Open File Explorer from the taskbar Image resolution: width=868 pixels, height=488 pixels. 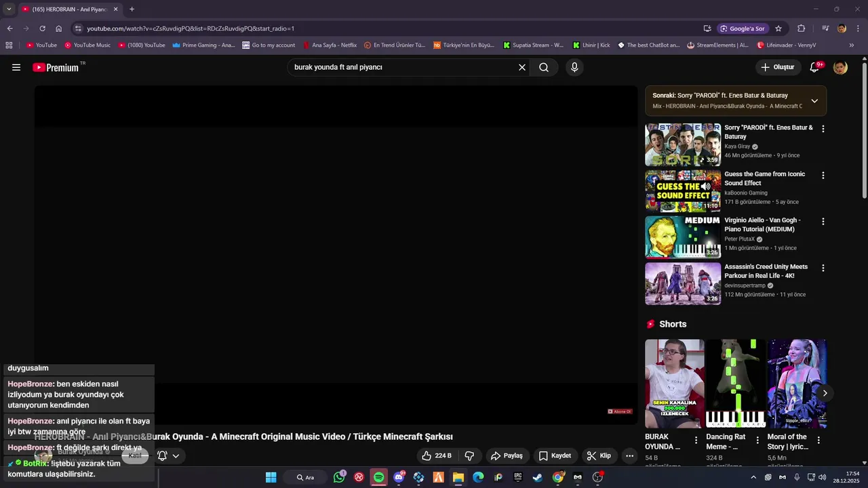pos(458,477)
